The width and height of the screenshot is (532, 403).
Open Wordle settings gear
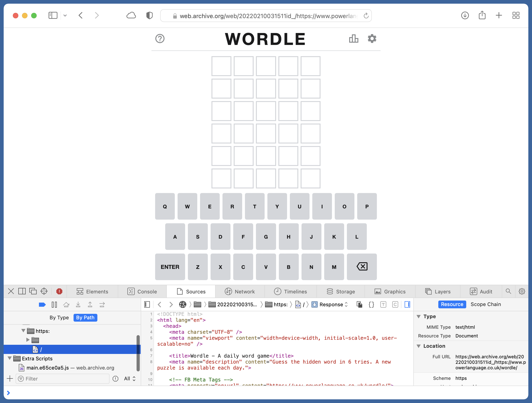[372, 39]
